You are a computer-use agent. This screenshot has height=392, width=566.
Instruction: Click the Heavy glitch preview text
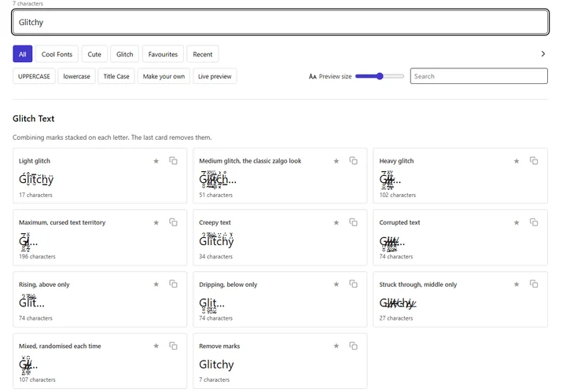(x=390, y=180)
